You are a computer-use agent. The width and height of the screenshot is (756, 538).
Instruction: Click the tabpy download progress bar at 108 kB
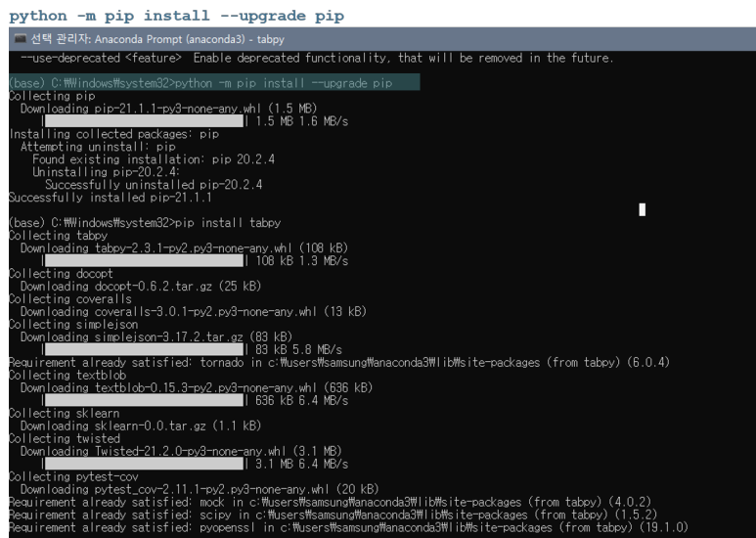click(x=143, y=261)
